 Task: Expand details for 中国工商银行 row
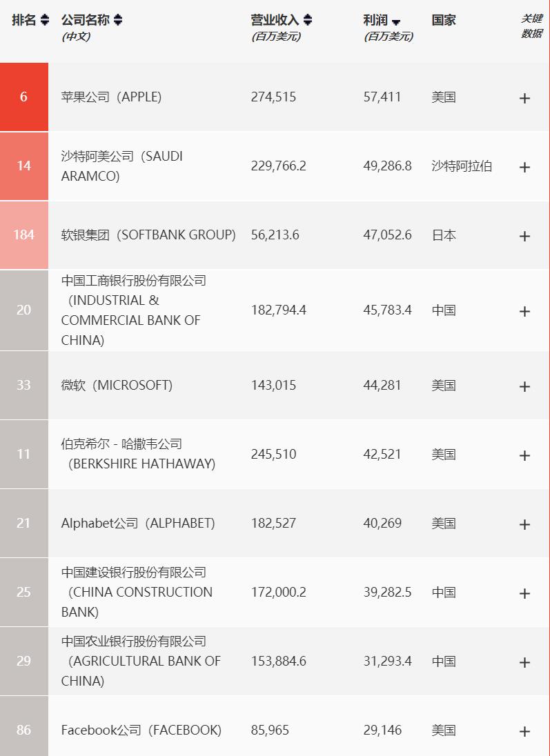point(525,310)
